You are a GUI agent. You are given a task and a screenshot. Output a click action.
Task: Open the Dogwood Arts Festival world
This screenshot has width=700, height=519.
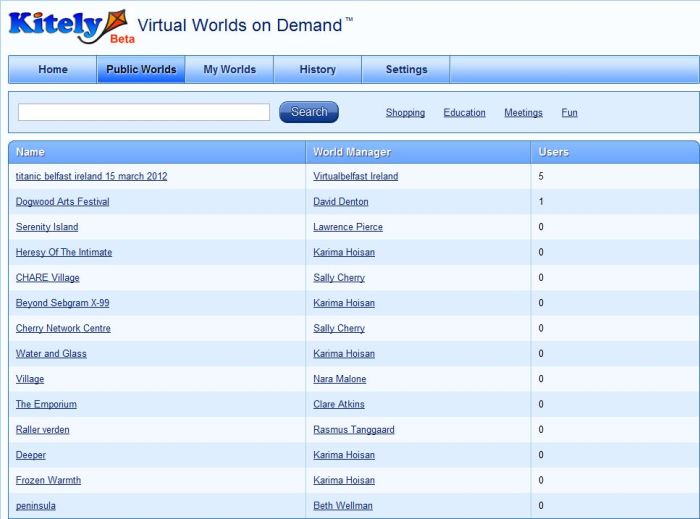pyautogui.click(x=62, y=202)
